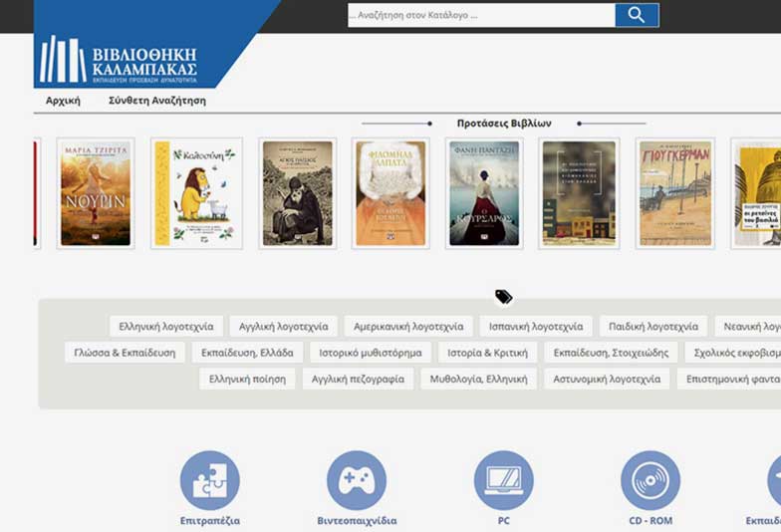Open the Ιστορικό μυθιστόρημα tag
The height and width of the screenshot is (532, 781).
(371, 353)
